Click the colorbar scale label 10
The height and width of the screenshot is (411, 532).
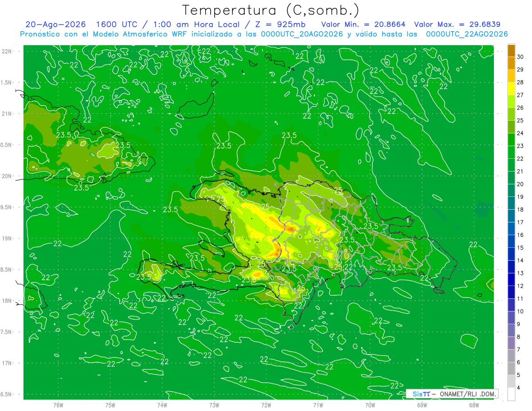520,311
